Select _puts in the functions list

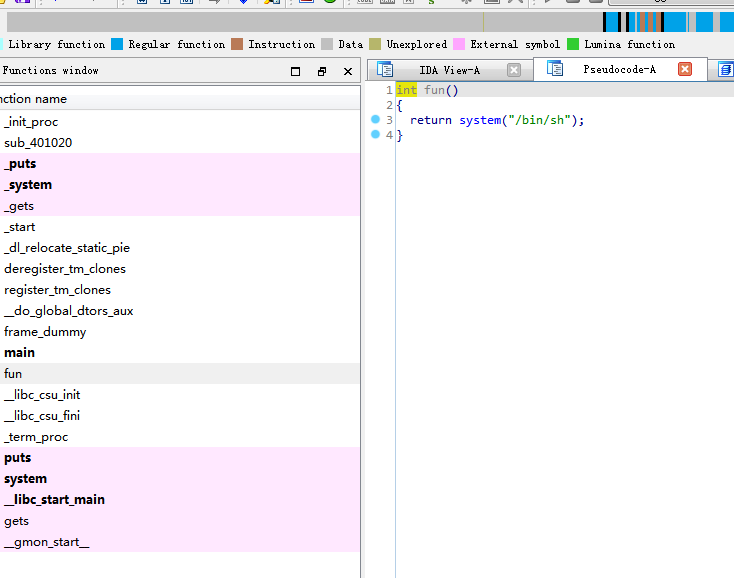coord(180,164)
